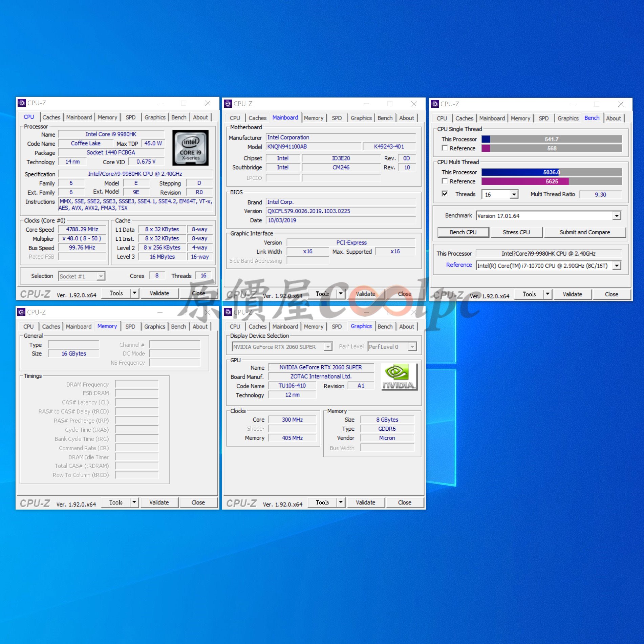Click the NVIDIA logo in Graphics window
Image resolution: width=644 pixels, height=644 pixels.
(x=399, y=377)
